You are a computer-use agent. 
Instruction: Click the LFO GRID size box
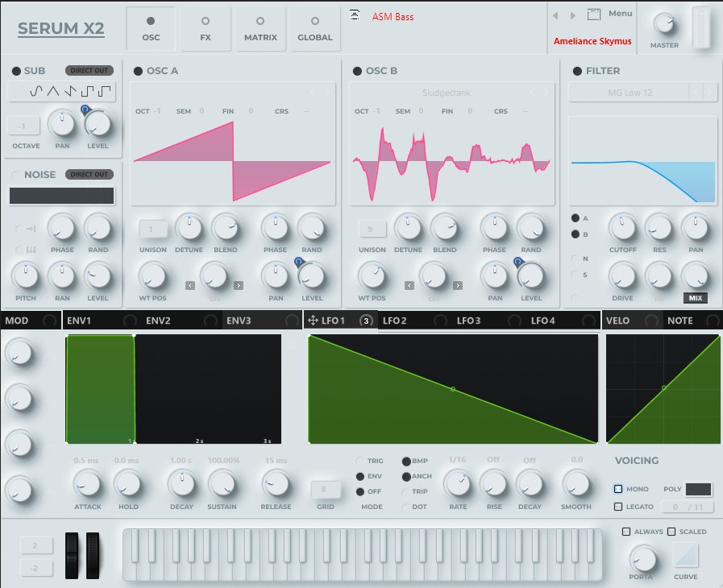325,490
